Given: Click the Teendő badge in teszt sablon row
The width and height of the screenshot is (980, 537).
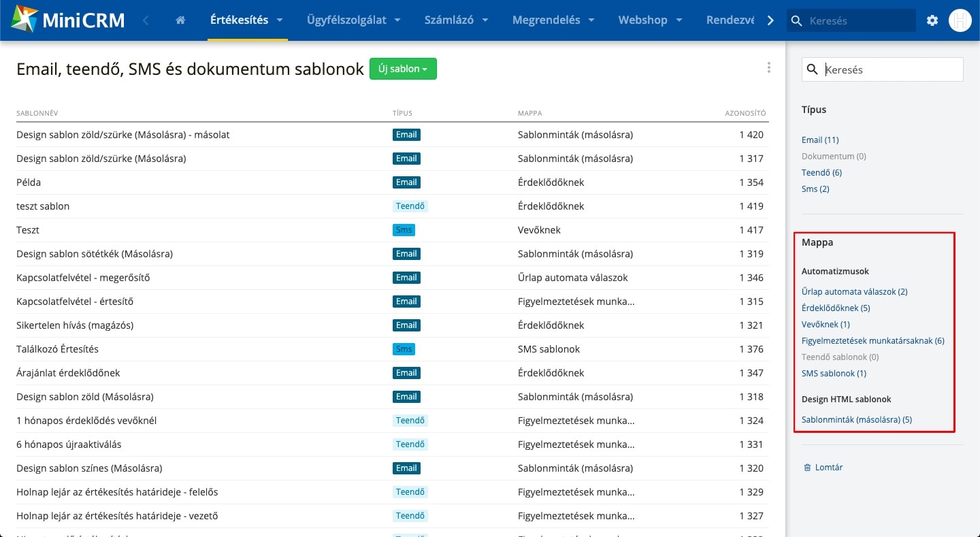Looking at the screenshot, I should point(410,206).
